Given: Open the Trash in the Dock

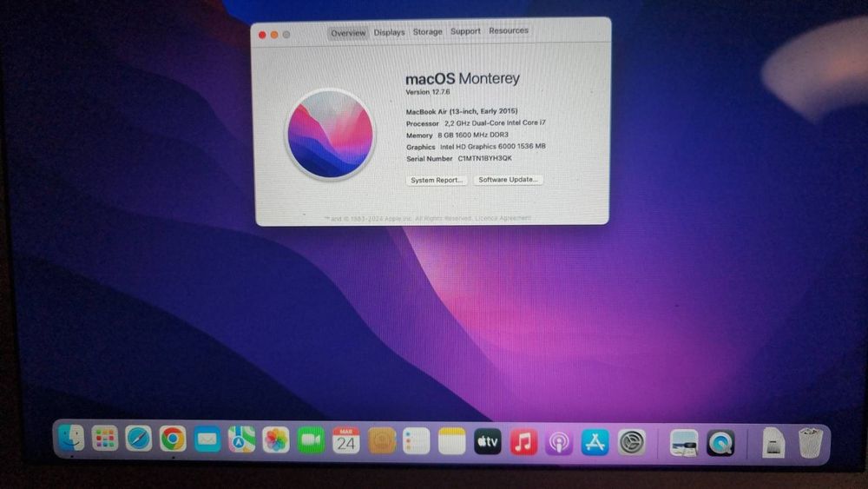Looking at the screenshot, I should coord(811,443).
